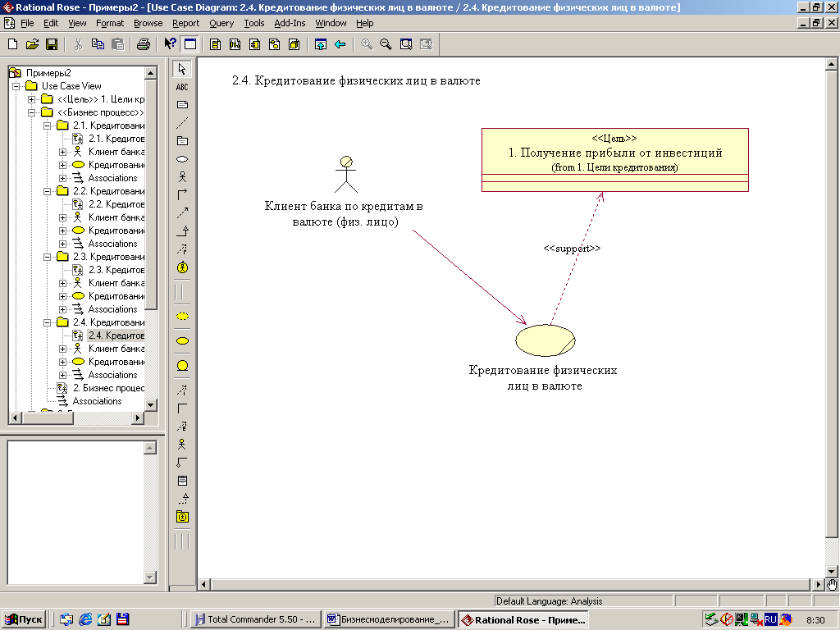The image size is (840, 630).
Task: Open the File menu
Action: click(27, 23)
